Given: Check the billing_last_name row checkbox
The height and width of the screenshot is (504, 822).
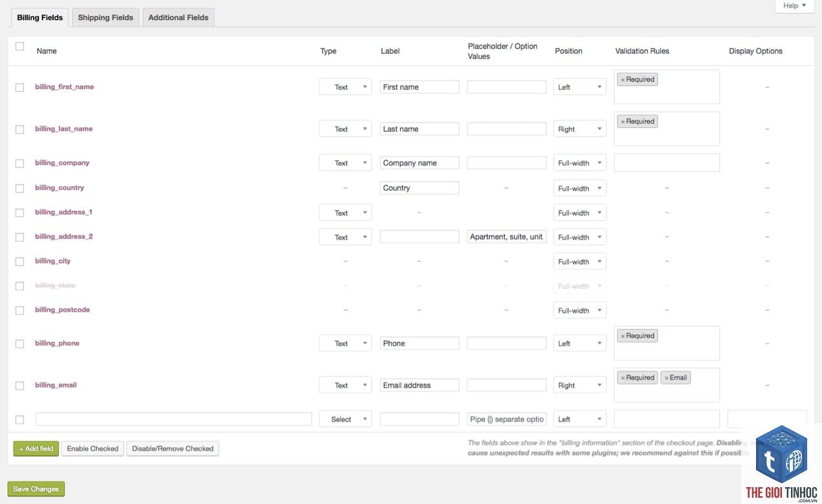Looking at the screenshot, I should pos(19,129).
